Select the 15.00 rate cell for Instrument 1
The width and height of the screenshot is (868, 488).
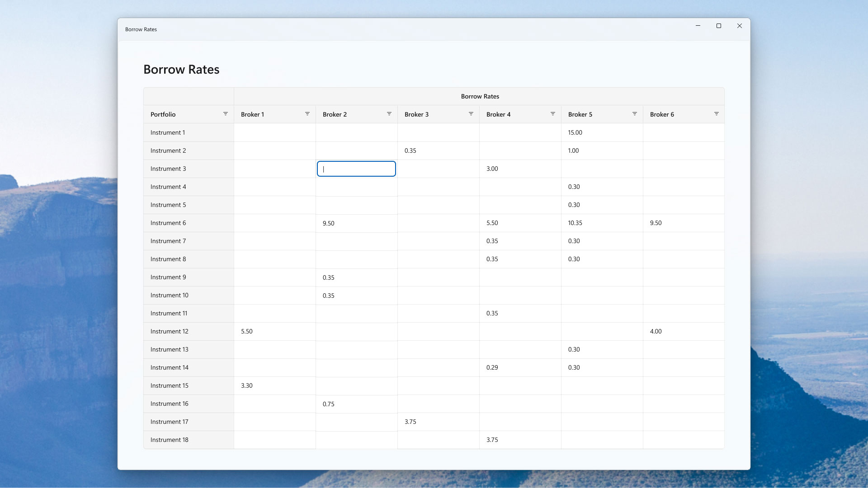pos(601,132)
